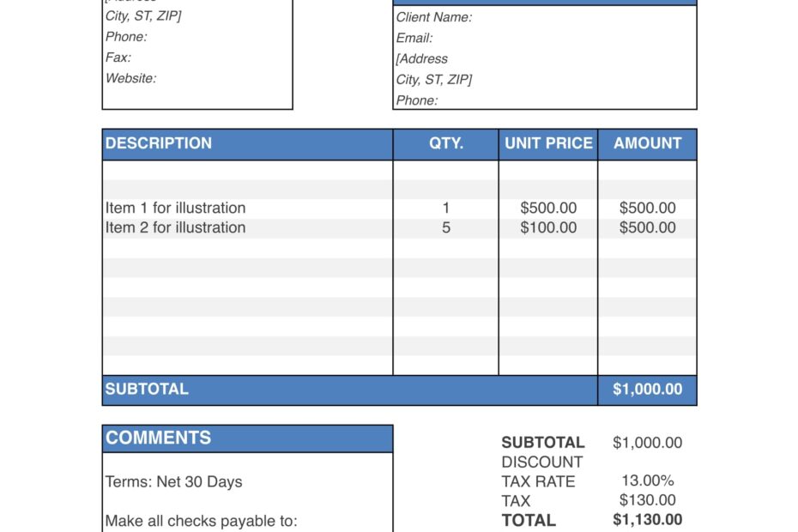Select the DESCRIPTION column header
The image size is (798, 532).
click(158, 142)
